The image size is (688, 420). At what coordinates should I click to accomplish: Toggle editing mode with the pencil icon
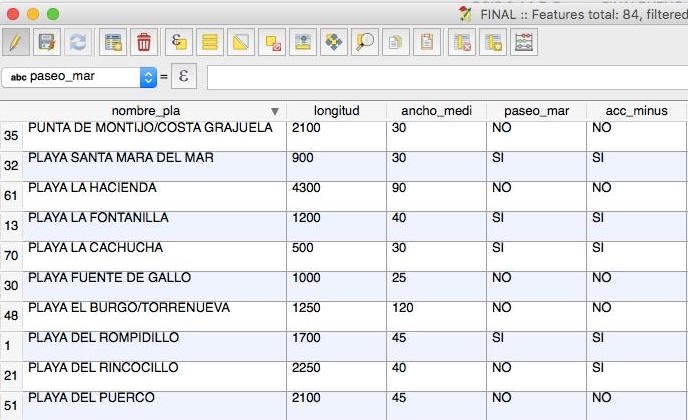tap(15, 42)
